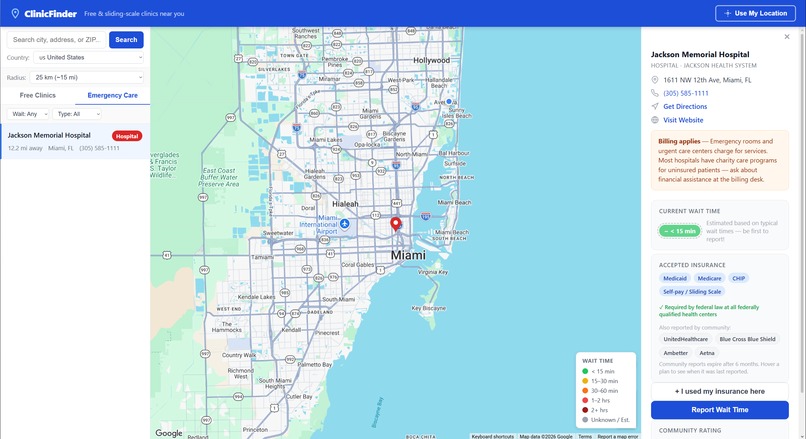The width and height of the screenshot is (806, 439).
Task: Click the Google logo on map
Action: [x=169, y=433]
